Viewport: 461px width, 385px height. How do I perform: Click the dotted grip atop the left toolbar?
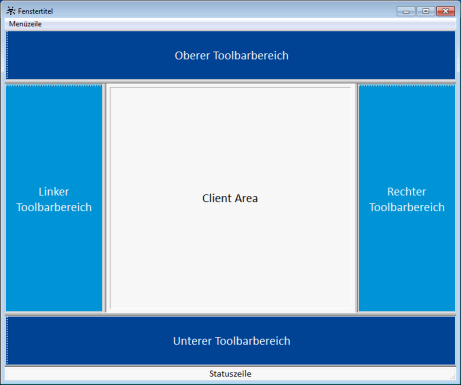click(x=54, y=86)
